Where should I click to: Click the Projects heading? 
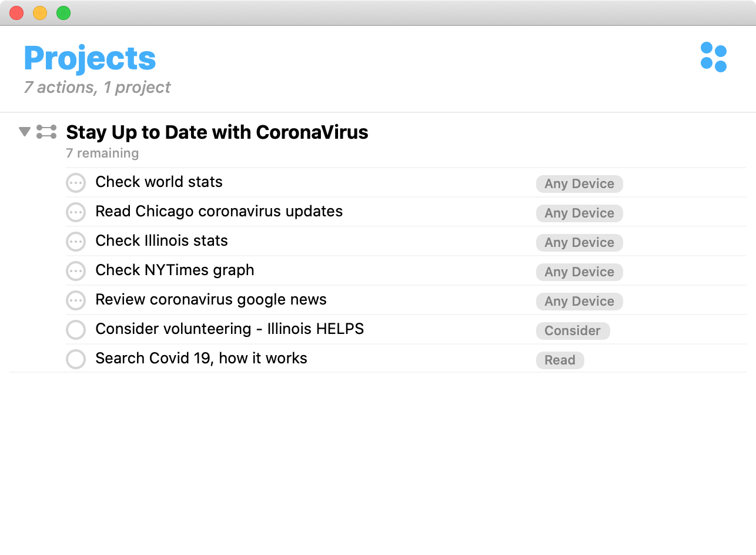(90, 58)
